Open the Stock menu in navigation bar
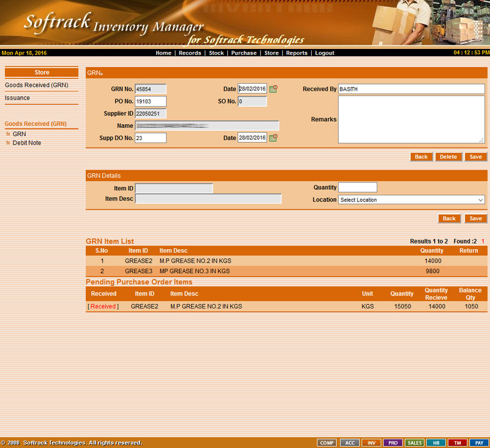Image resolution: width=490 pixels, height=448 pixels. (216, 53)
